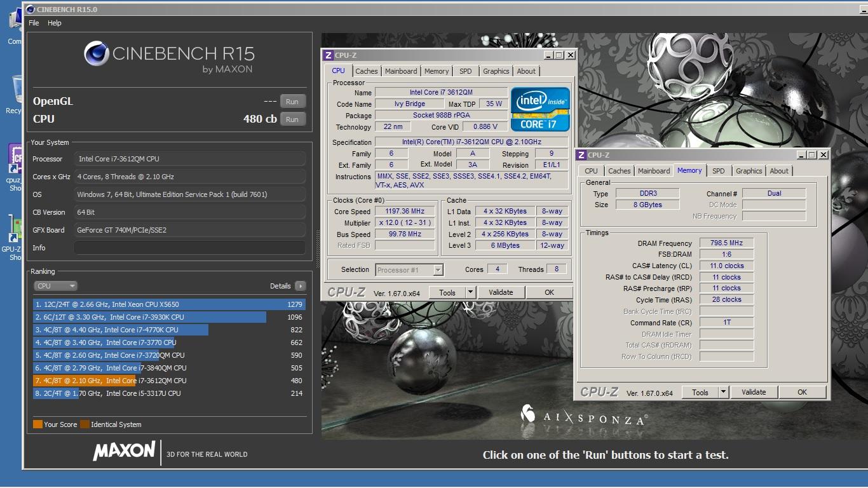868x488 pixels.
Task: Open SPD tab in Memory CPU-Z window
Action: click(719, 171)
